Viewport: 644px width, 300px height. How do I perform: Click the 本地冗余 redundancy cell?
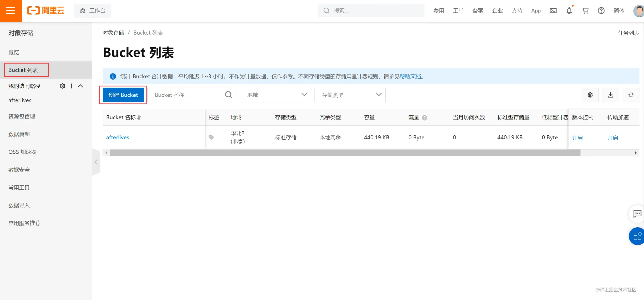pyautogui.click(x=330, y=137)
